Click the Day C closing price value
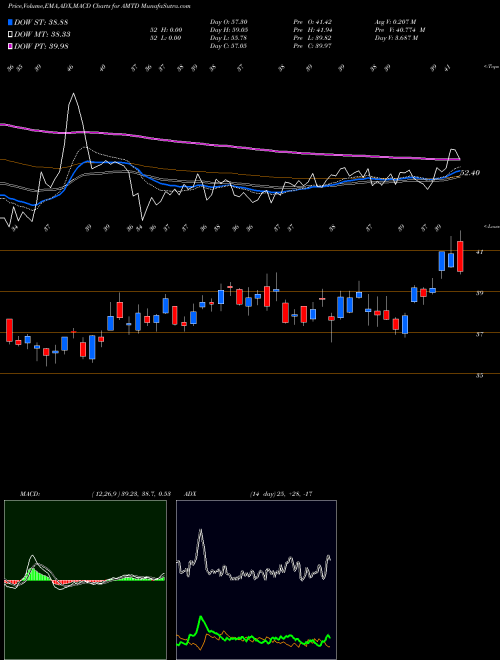Image resolution: width=500 pixels, height=660 pixels. tap(238, 46)
